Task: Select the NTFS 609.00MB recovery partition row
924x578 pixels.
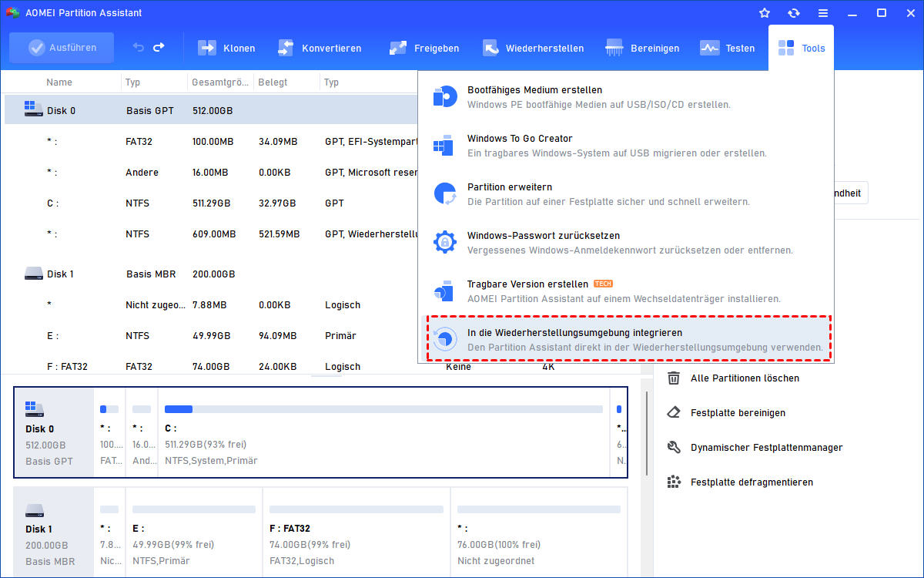Action: tap(211, 234)
